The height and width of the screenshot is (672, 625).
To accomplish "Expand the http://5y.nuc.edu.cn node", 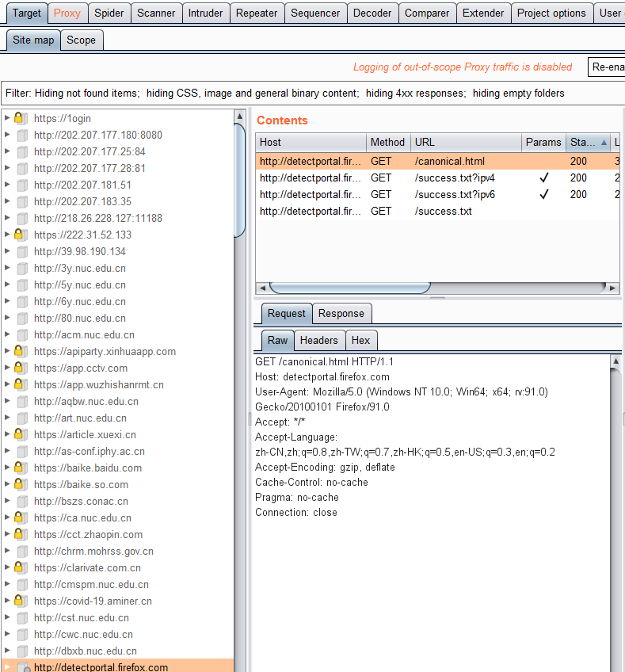I will [7, 284].
